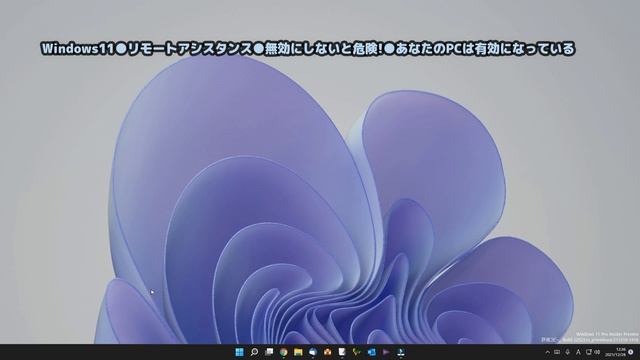Open the orange house icon app in taskbar
This screenshot has width=640, height=360.
(327, 352)
